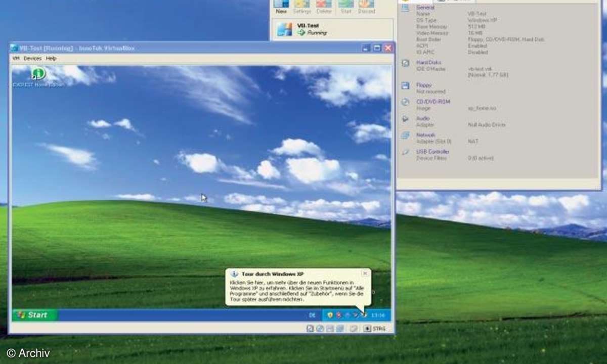
Task: Click the Audio section icon
Action: pyautogui.click(x=405, y=119)
